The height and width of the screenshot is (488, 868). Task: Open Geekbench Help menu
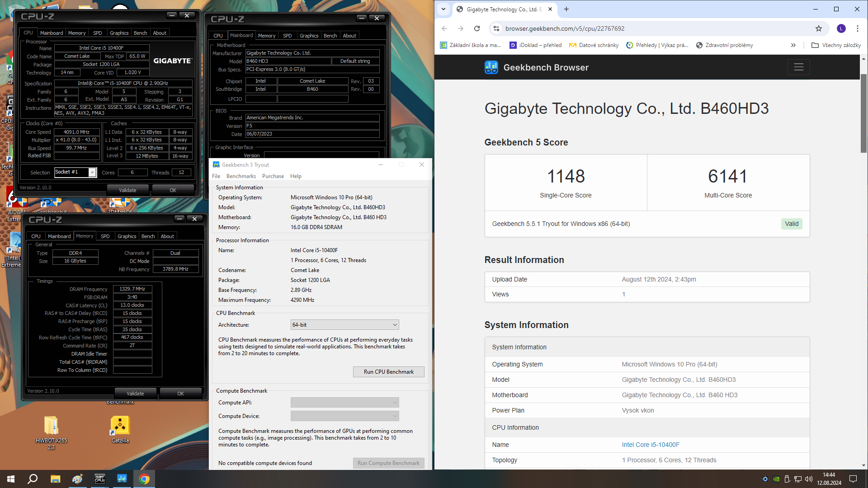296,176
